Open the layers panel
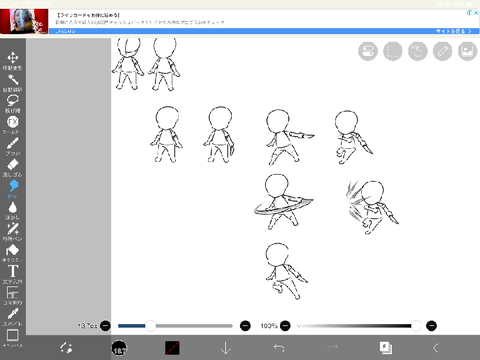This screenshot has width=480, height=360. click(386, 348)
